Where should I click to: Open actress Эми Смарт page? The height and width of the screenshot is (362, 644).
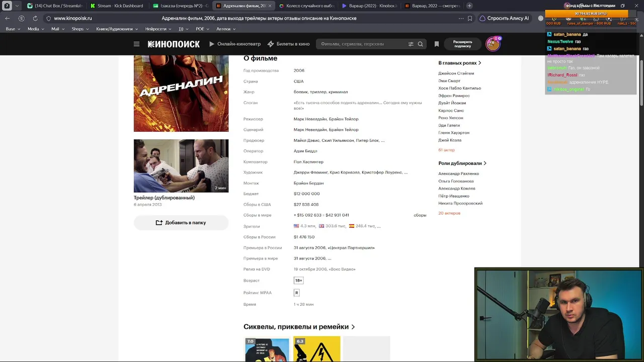click(449, 81)
